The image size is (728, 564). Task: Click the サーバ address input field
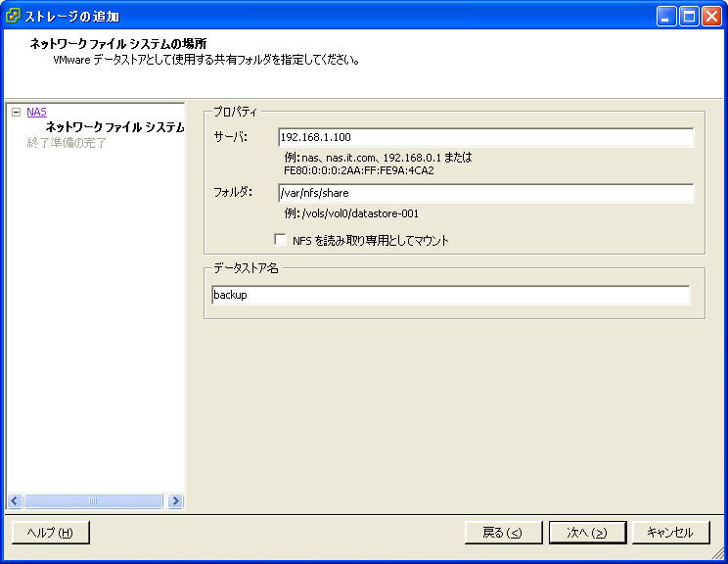tap(485, 137)
